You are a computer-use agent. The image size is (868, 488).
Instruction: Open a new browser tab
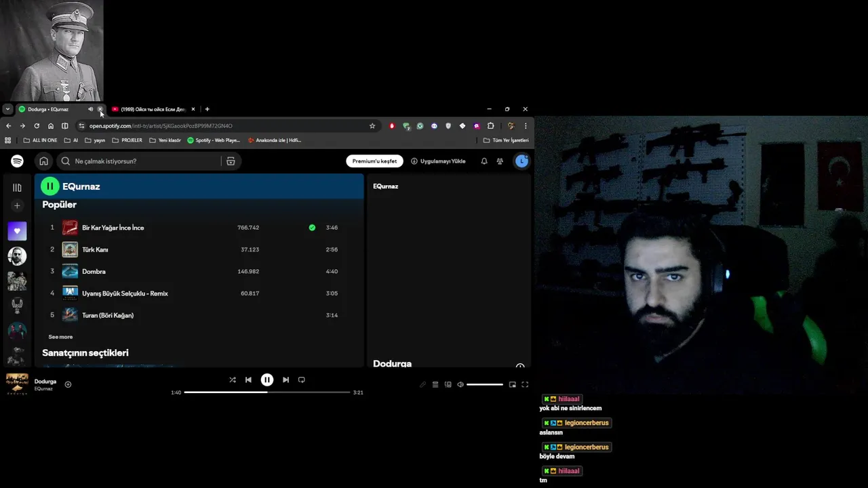pos(208,109)
